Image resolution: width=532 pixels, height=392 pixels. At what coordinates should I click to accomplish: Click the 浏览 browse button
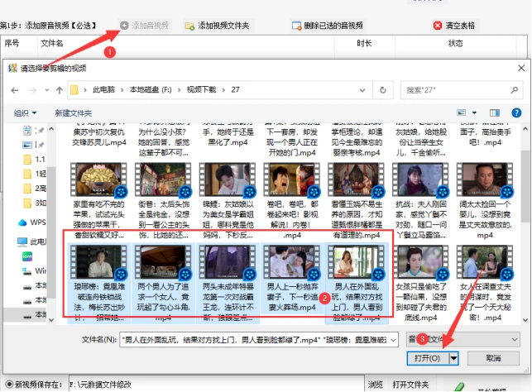click(376, 385)
